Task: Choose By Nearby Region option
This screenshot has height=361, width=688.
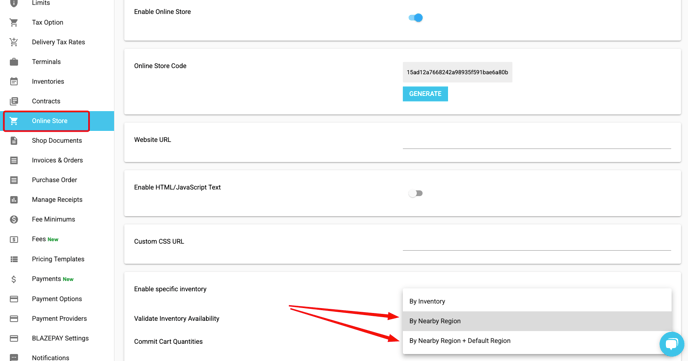Action: [537, 321]
